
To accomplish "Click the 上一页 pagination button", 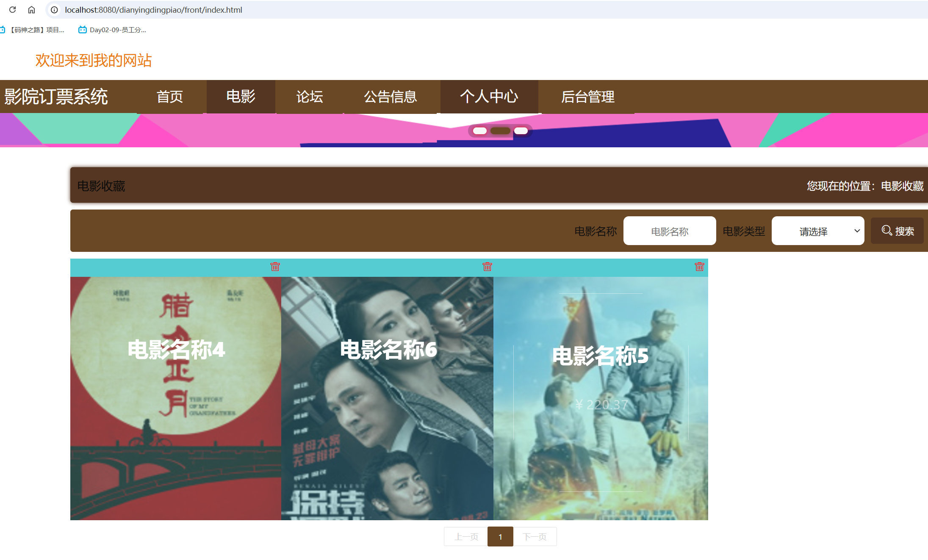I will point(466,537).
